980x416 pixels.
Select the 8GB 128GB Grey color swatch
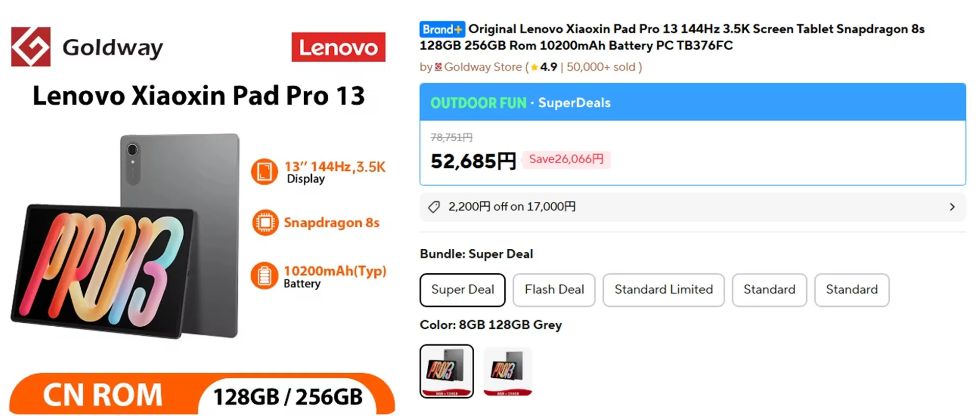(x=447, y=371)
